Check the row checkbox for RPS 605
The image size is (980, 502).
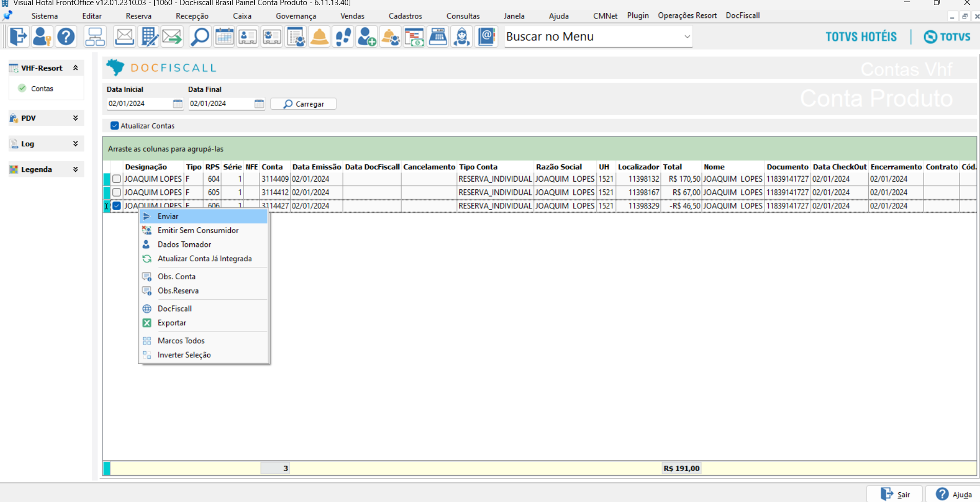pyautogui.click(x=117, y=192)
